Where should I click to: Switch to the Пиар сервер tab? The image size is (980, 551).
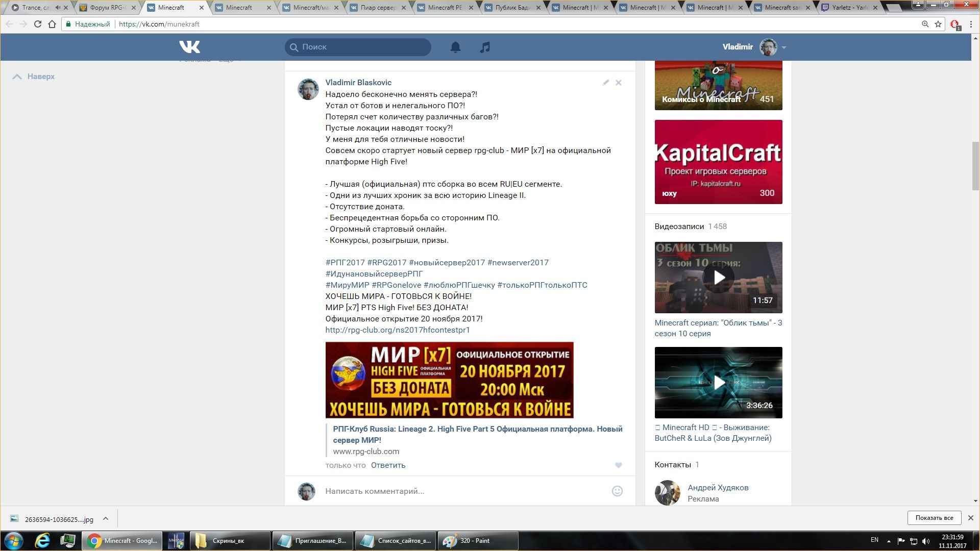coord(378,8)
